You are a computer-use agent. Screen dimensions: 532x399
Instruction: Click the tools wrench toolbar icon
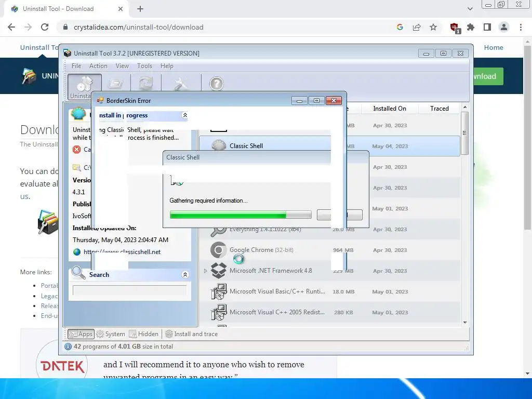(181, 84)
